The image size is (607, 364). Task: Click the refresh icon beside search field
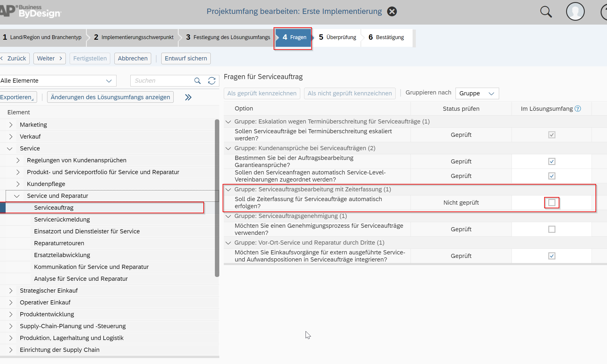(212, 81)
